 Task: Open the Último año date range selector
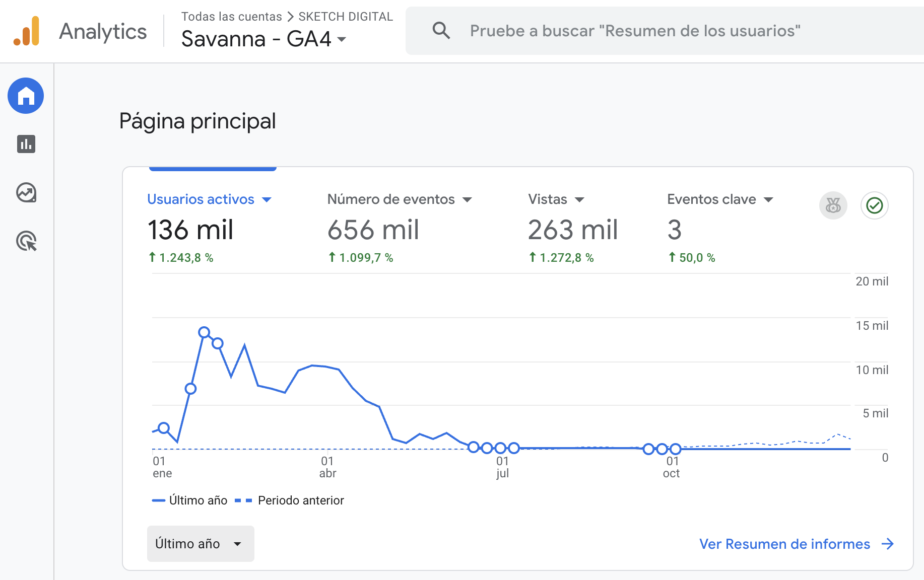pyautogui.click(x=201, y=544)
